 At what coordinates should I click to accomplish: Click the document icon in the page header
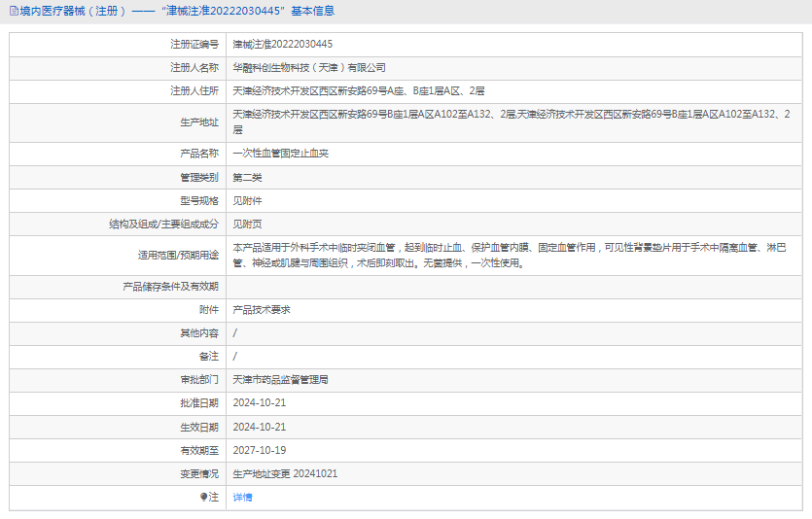[x=14, y=11]
